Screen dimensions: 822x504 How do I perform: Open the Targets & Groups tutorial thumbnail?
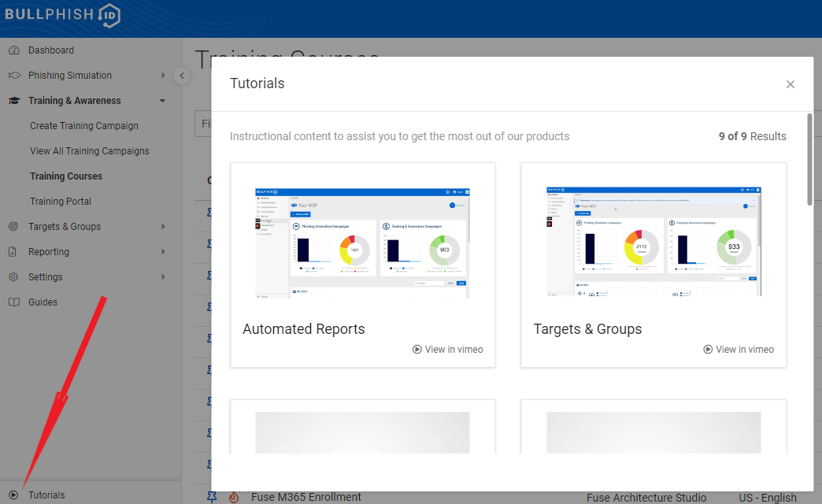pos(654,241)
